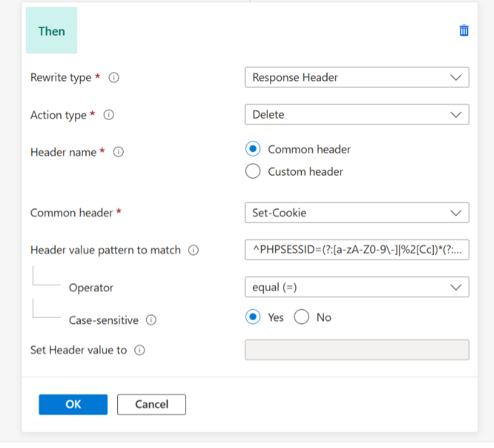Show info tooltip for Case-sensitive

(x=151, y=320)
